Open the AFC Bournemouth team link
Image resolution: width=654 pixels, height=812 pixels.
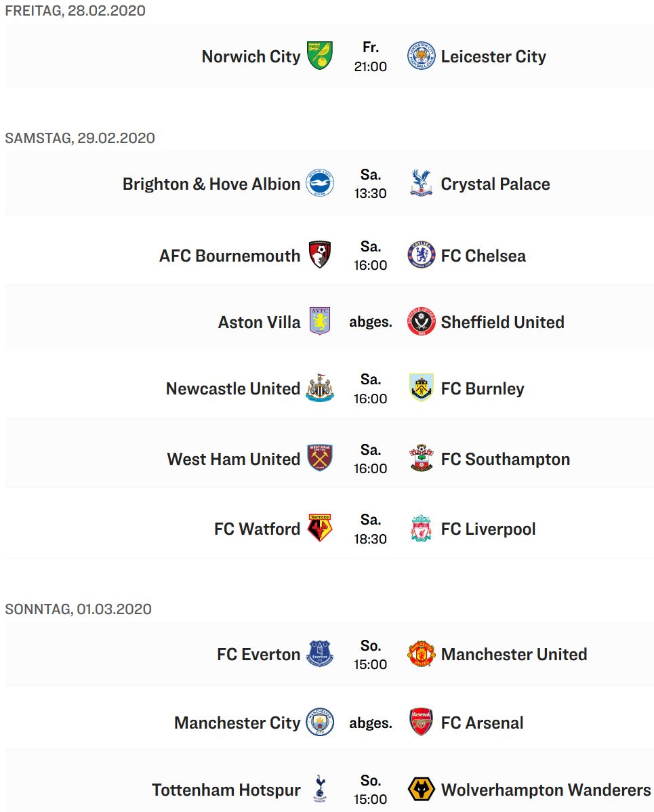(229, 256)
